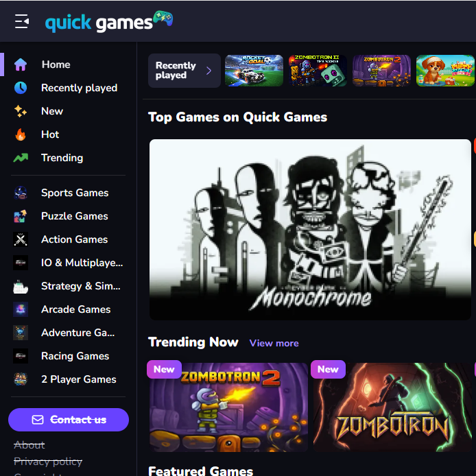Click the Arcade Games category icon
476x476 pixels.
tap(21, 309)
